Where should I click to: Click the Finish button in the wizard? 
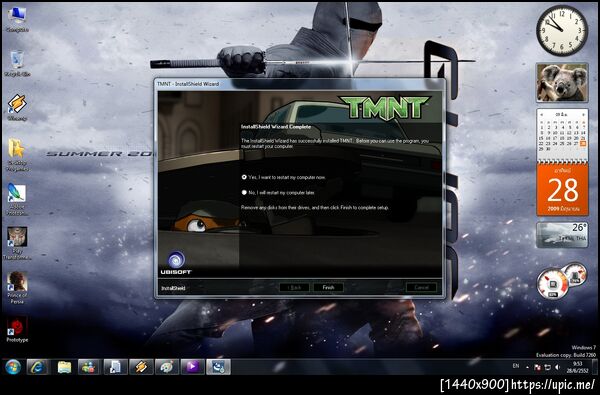[x=328, y=287]
